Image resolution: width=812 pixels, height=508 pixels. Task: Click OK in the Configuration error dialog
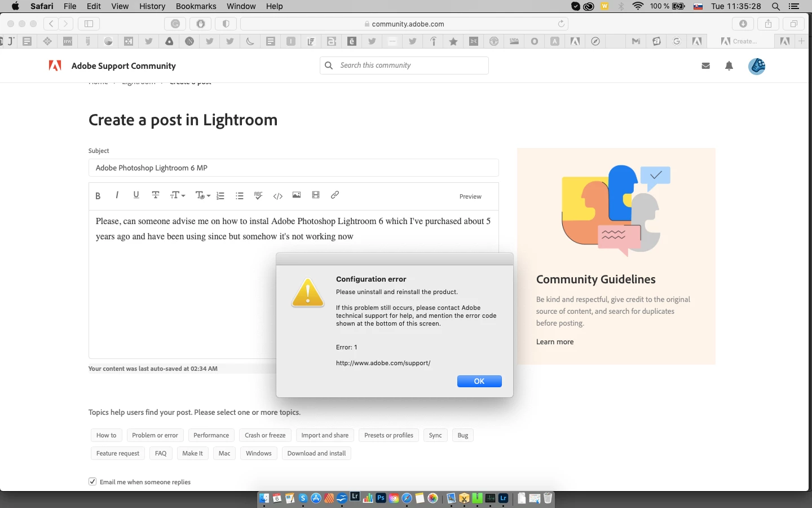click(x=479, y=381)
